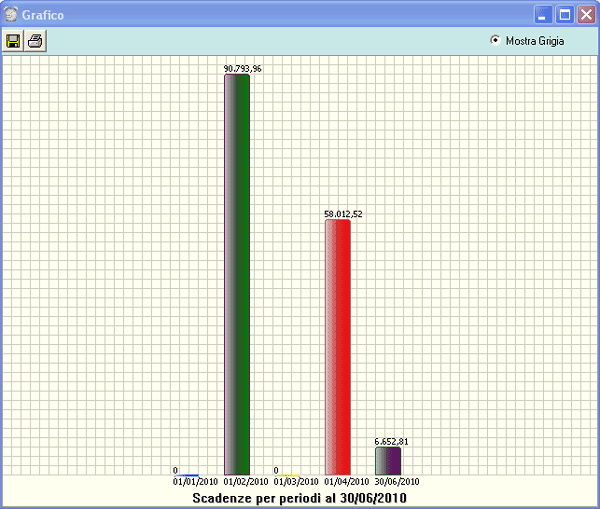Click the 30/06/2010 axis date label

click(396, 482)
